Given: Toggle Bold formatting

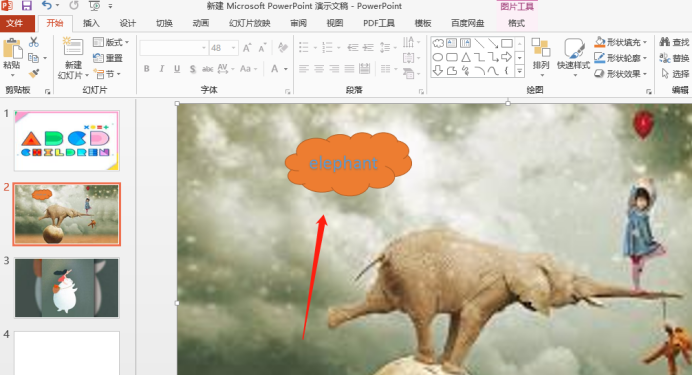Looking at the screenshot, I should click(146, 69).
